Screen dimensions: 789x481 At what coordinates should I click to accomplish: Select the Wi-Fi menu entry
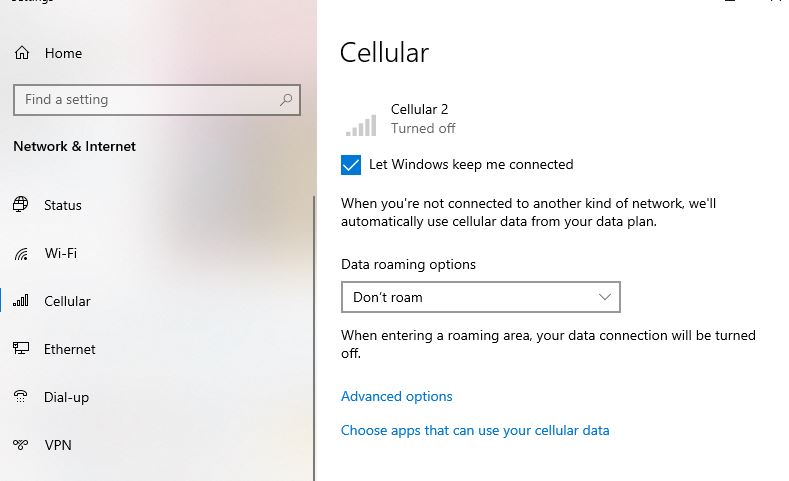pos(60,253)
